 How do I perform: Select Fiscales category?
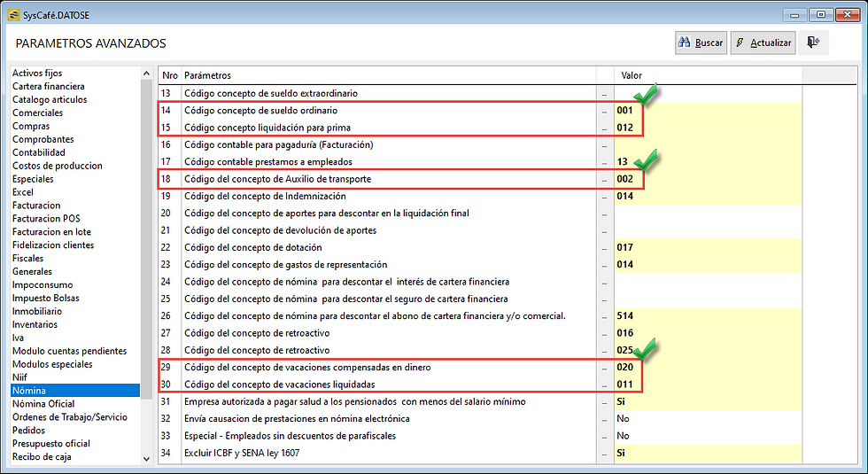pyautogui.click(x=27, y=259)
